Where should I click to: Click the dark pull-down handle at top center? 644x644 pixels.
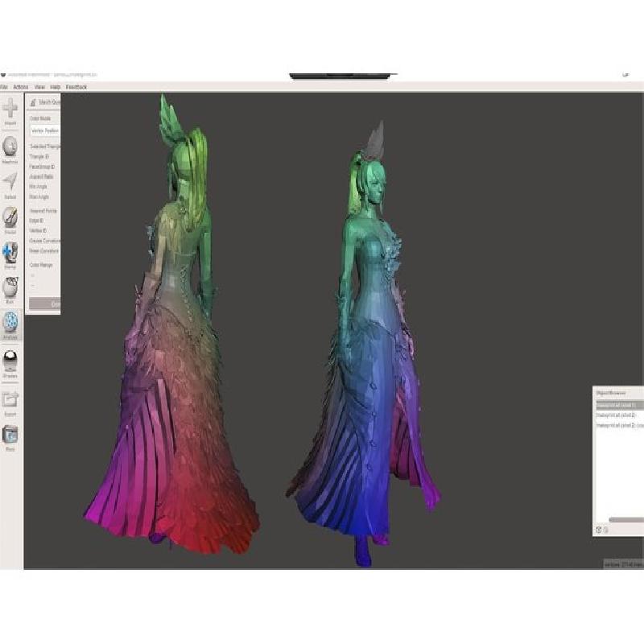[341, 76]
